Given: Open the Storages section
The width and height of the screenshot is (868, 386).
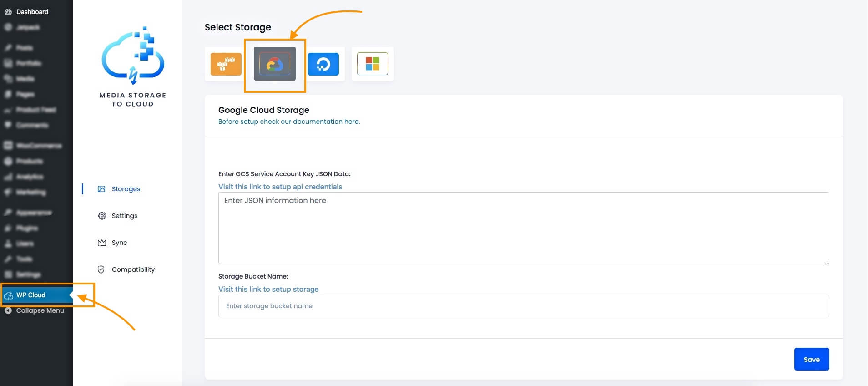Looking at the screenshot, I should point(126,189).
